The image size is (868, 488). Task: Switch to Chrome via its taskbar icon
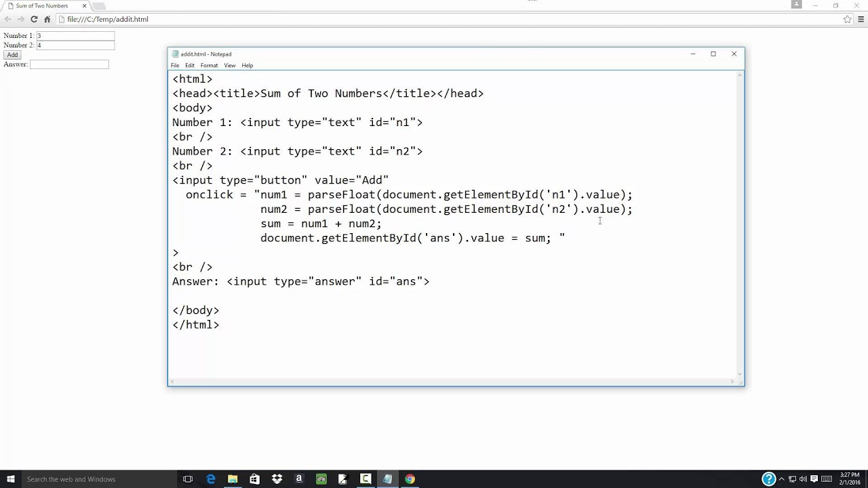pyautogui.click(x=410, y=479)
